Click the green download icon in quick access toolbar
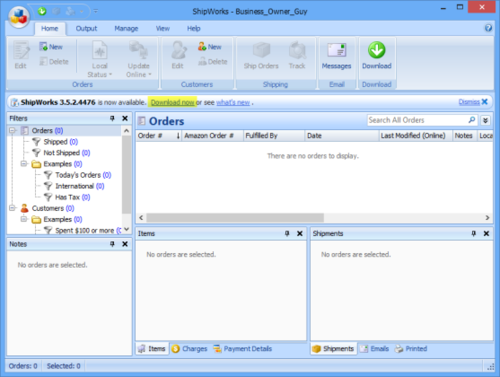Viewport: 500px width, 377px height. click(42, 11)
